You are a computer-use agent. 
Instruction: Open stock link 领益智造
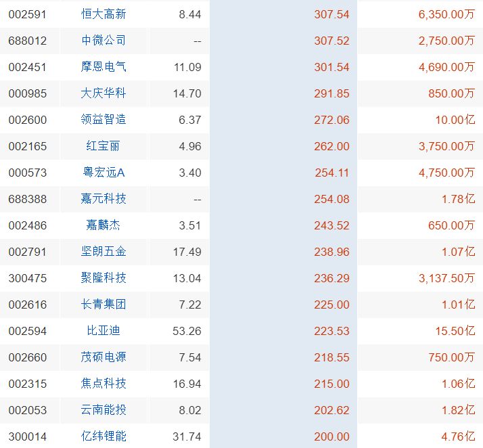tap(103, 120)
